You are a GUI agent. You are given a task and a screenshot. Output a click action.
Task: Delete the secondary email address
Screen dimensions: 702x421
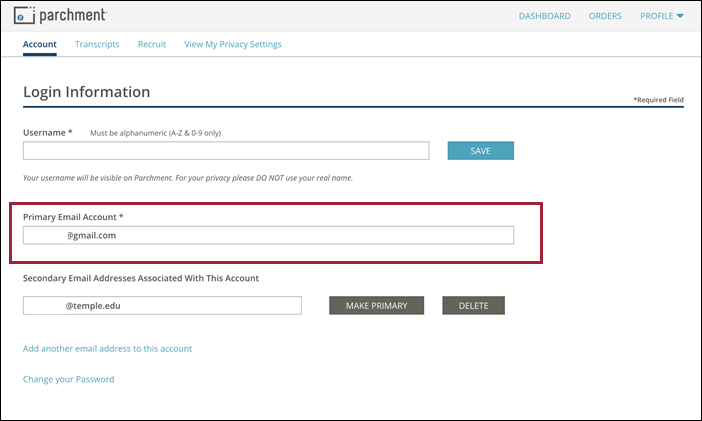coord(473,306)
